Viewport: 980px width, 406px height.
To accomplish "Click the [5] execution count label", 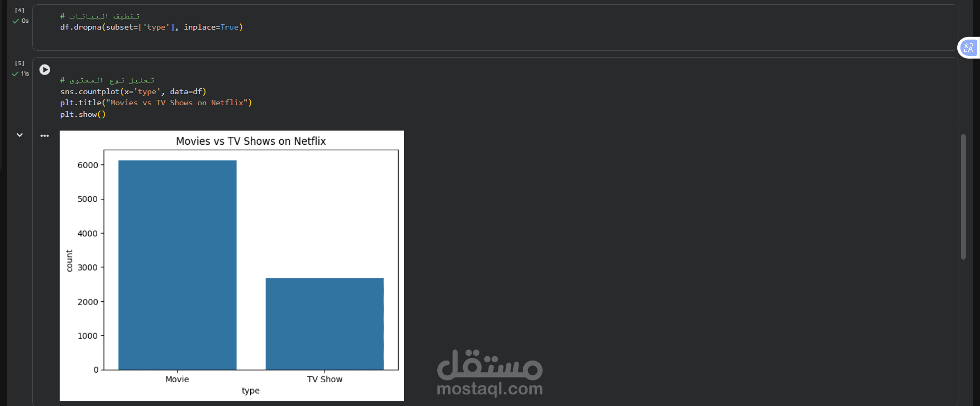I will tap(20, 63).
